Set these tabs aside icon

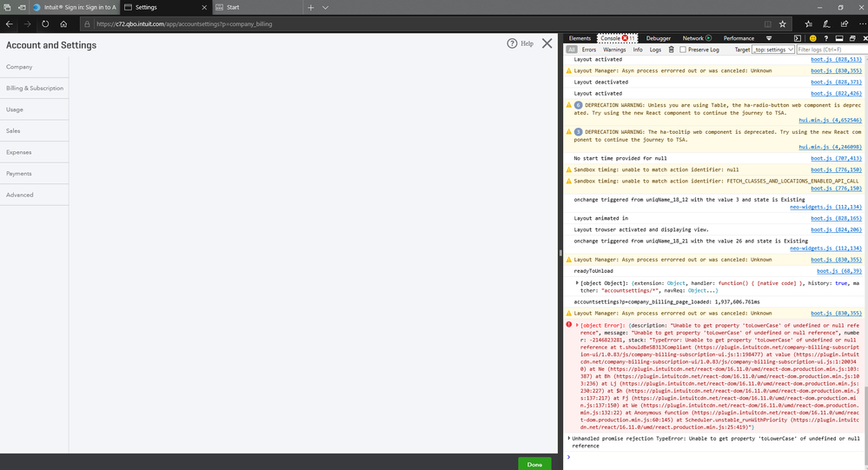pyautogui.click(x=22, y=7)
